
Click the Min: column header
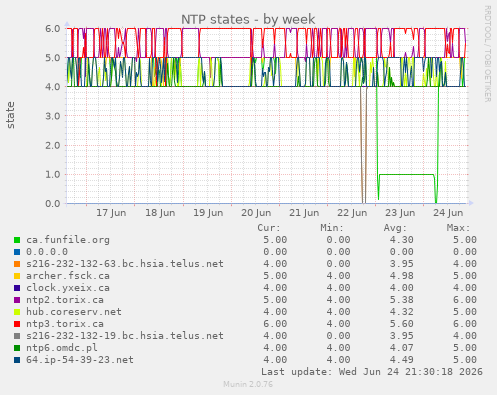(332, 228)
